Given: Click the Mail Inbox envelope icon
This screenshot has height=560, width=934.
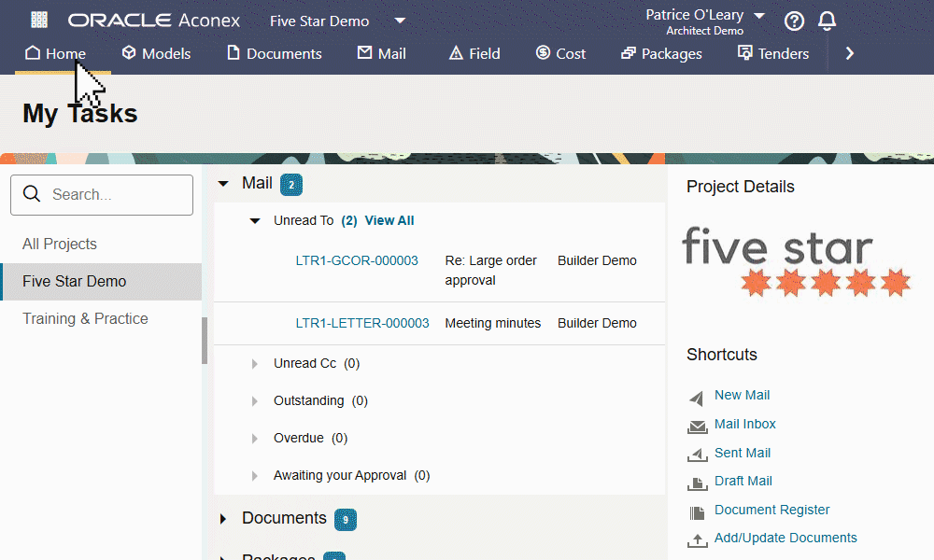Looking at the screenshot, I should [x=697, y=427].
